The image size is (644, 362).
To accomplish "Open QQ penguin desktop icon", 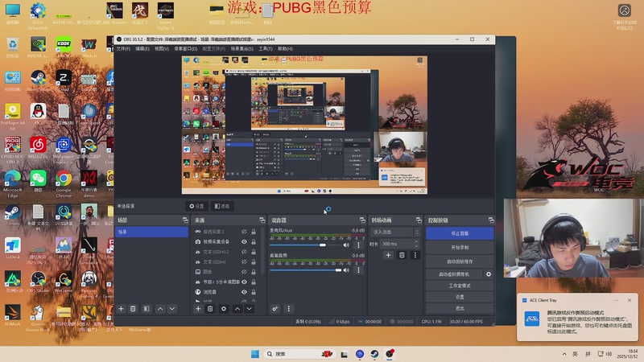I will pos(38,113).
